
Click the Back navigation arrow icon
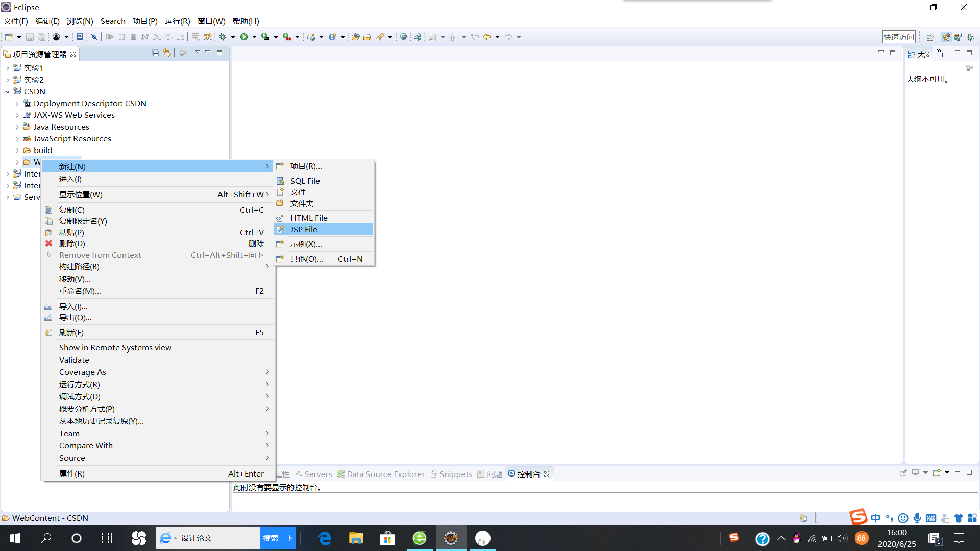pyautogui.click(x=487, y=37)
